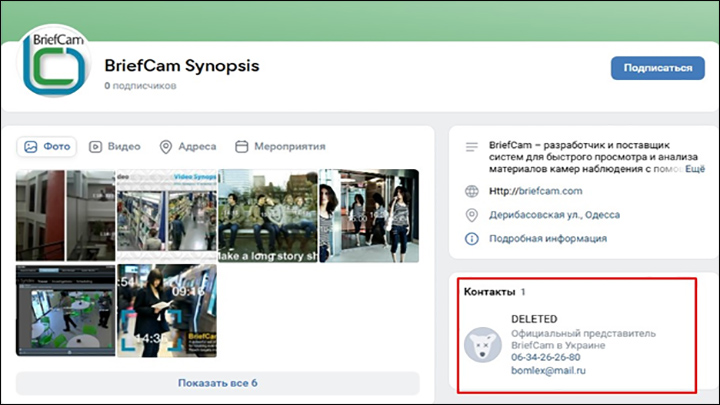The height and width of the screenshot is (405, 720).
Task: Expand all photos with Показать все 6
Action: (x=218, y=383)
